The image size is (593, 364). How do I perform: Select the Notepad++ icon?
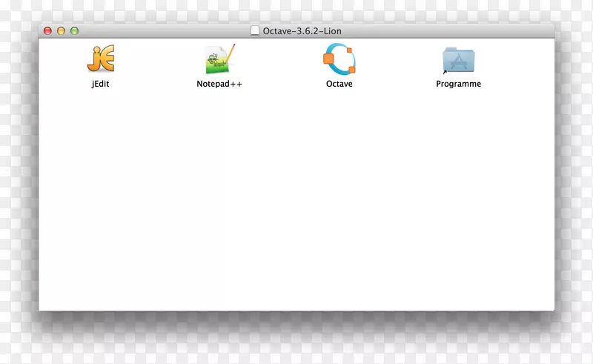219,59
